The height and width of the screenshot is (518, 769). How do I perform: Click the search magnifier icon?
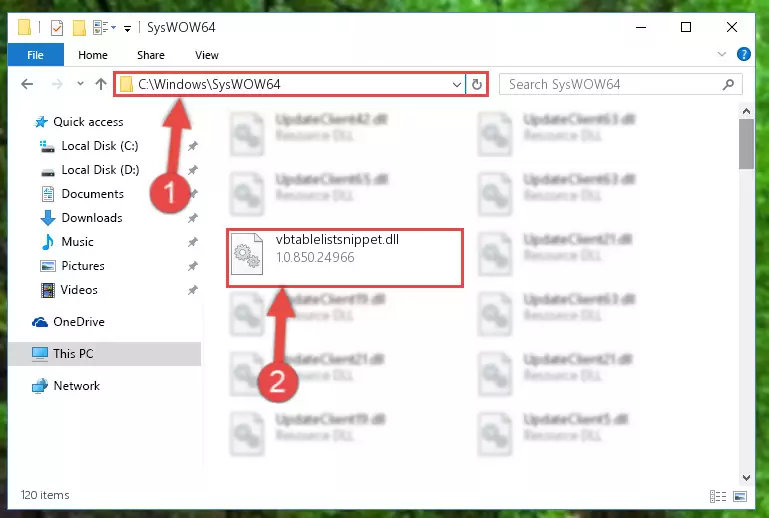[728, 84]
